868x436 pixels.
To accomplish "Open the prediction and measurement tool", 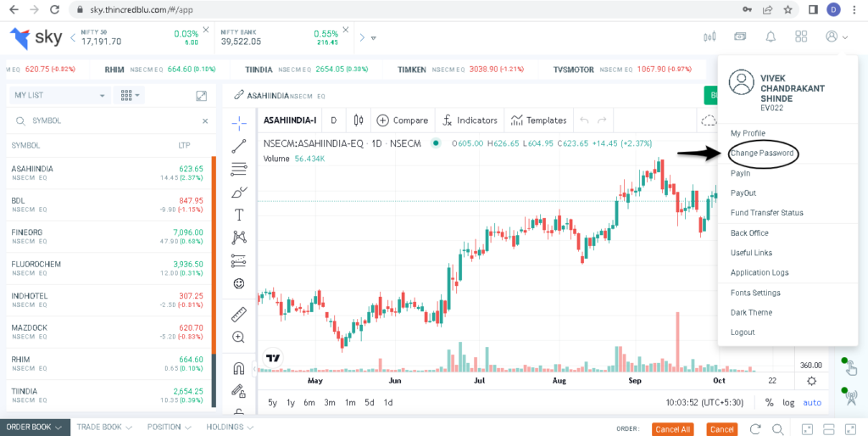I will pyautogui.click(x=239, y=260).
